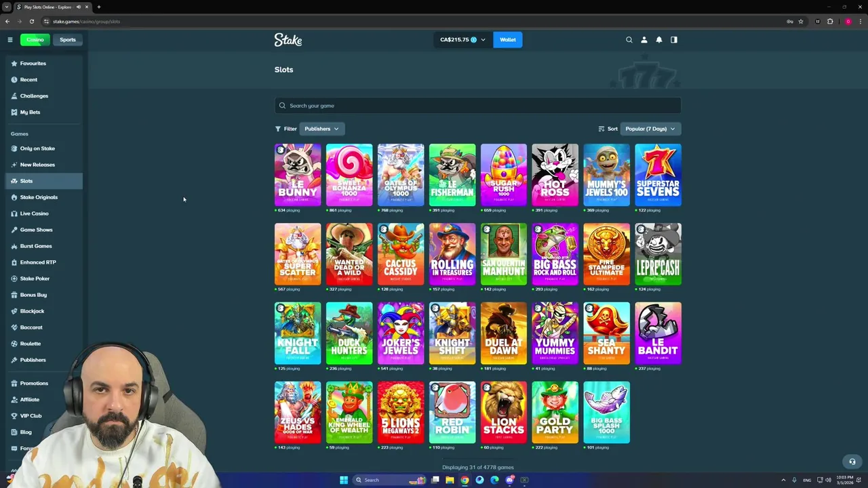Open Wanted Dead or a Wild thumbnail
The width and height of the screenshot is (868, 488).
[x=349, y=254]
